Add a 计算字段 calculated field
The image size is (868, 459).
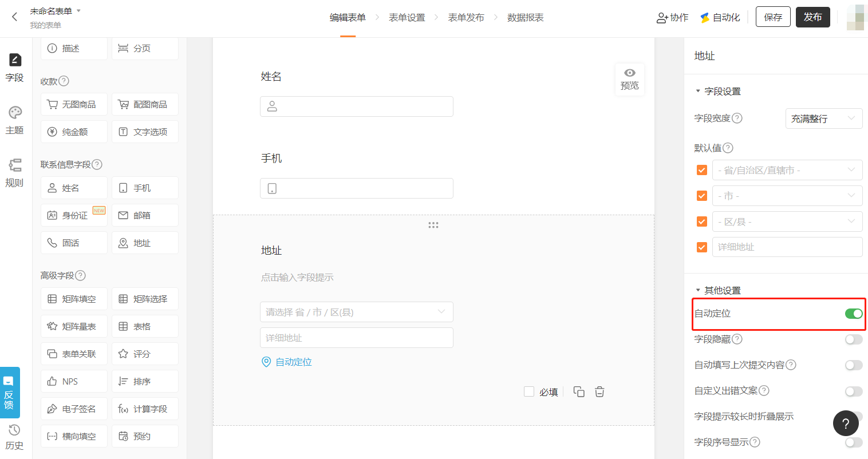pos(145,409)
